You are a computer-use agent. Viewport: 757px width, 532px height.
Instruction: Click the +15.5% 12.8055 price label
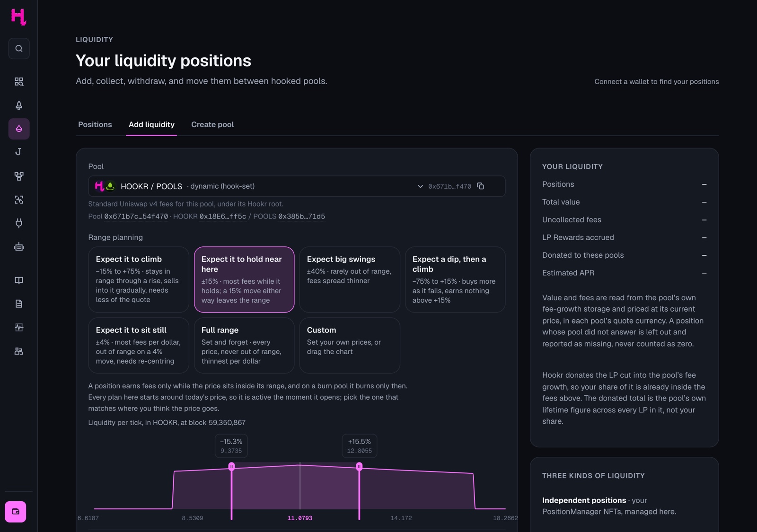tap(360, 445)
